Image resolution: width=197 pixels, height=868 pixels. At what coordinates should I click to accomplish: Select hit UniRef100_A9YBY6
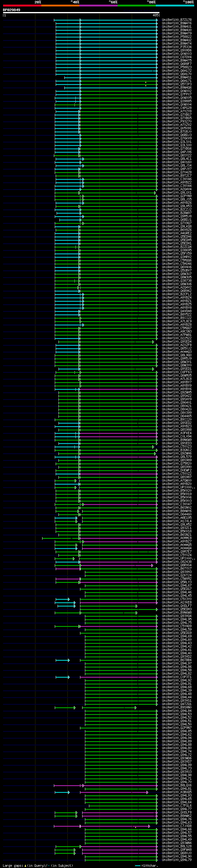click(177, 389)
